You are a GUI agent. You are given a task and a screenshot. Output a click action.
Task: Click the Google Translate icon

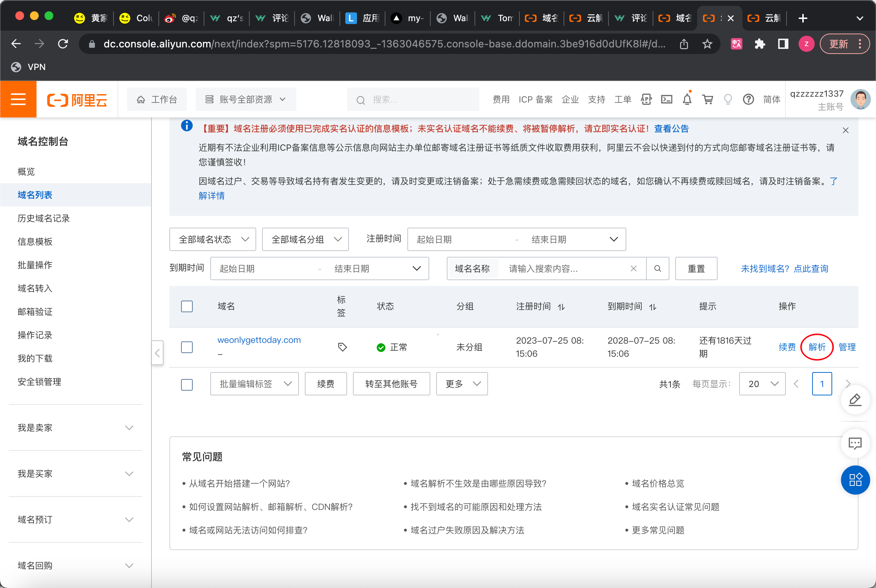pos(737,44)
